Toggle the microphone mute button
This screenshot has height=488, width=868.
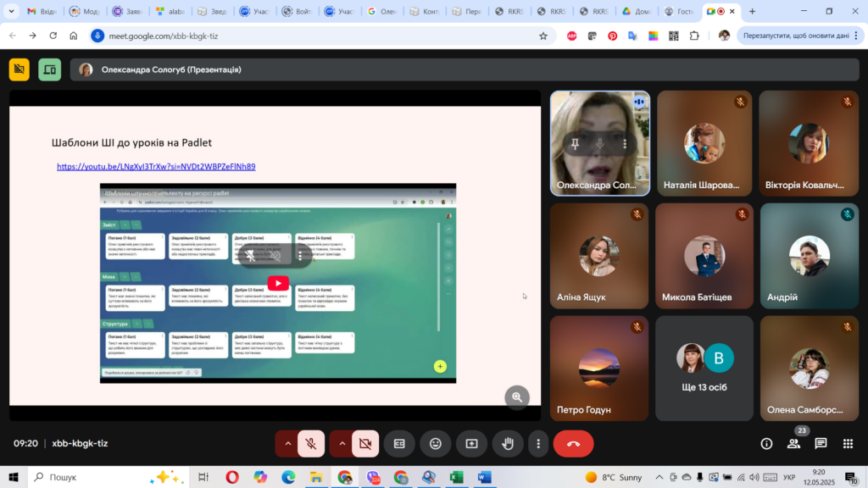(x=310, y=444)
